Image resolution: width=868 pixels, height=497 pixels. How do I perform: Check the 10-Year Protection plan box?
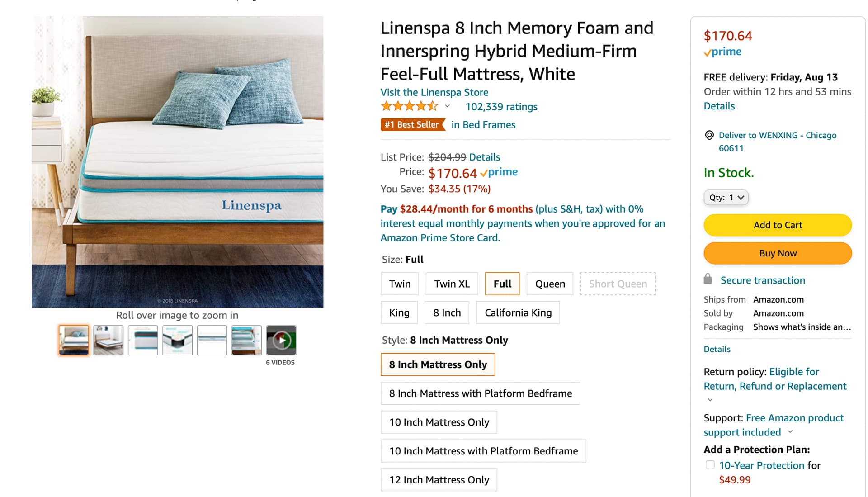[x=710, y=465]
